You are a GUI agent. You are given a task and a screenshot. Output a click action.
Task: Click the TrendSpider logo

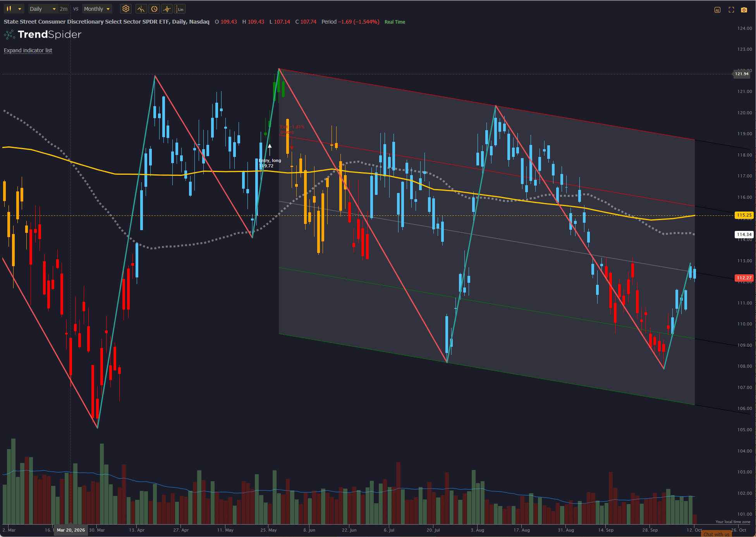[x=43, y=34]
